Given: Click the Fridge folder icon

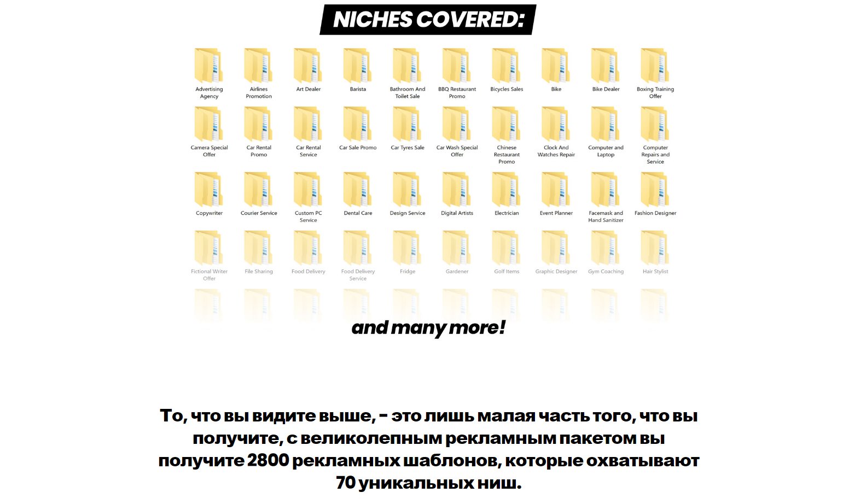Looking at the screenshot, I should point(408,248).
